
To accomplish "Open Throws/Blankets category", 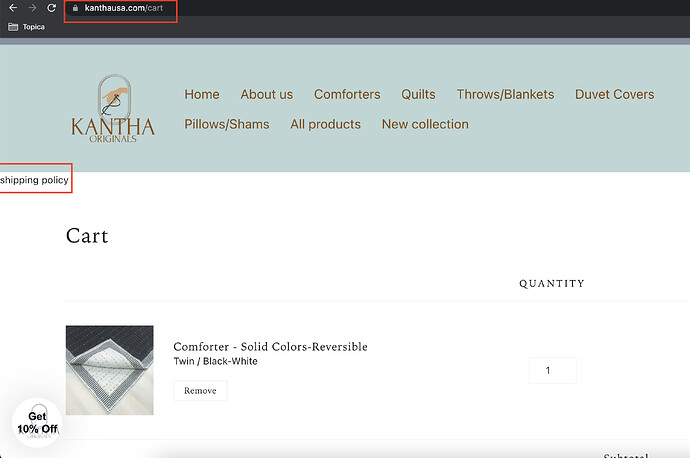I will click(x=505, y=94).
